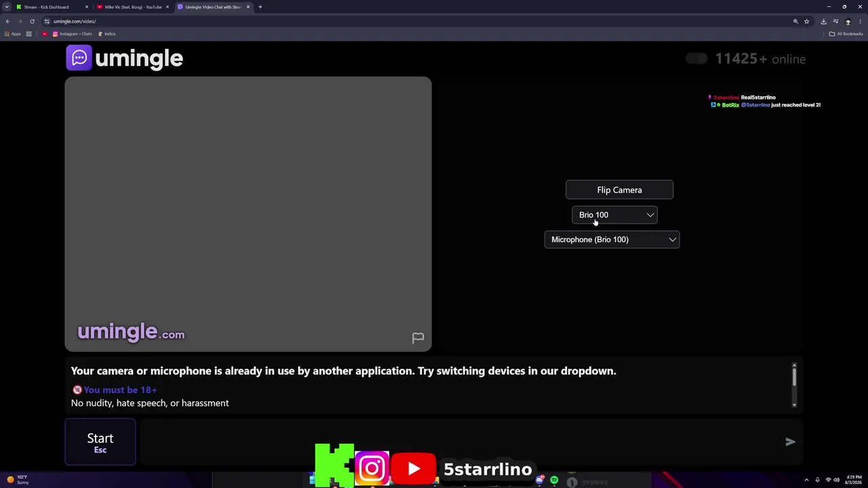The width and height of the screenshot is (868, 488).
Task: Close the Kick Dashboard tab
Action: [86, 7]
